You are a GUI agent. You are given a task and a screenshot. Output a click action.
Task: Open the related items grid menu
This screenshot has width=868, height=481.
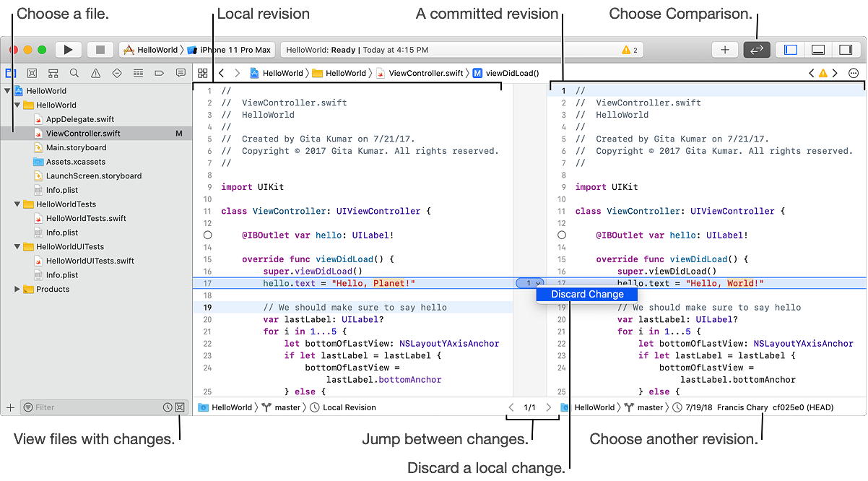[203, 73]
